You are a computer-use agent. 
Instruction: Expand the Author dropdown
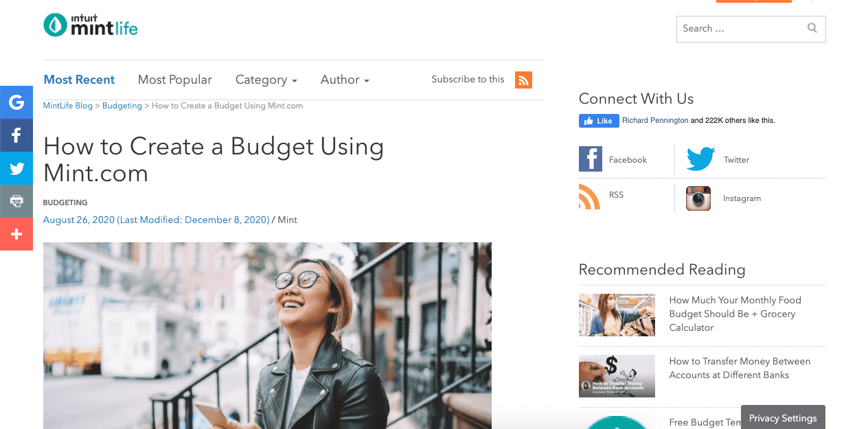(x=345, y=80)
